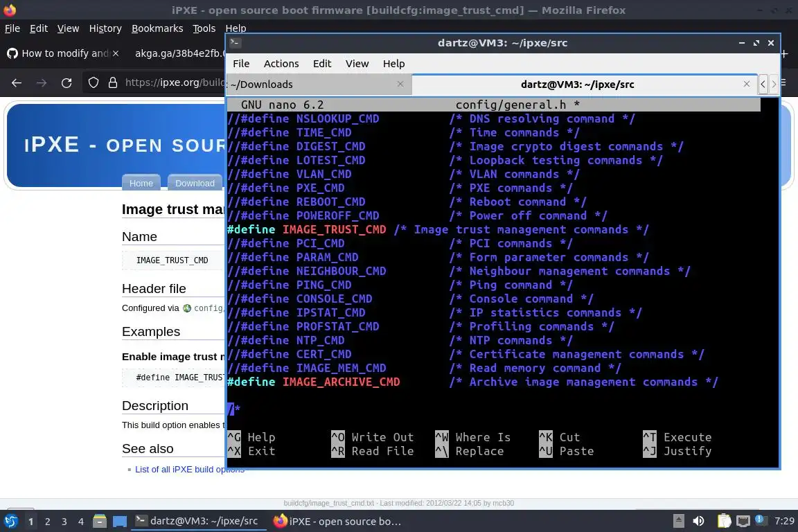Click the 'Description' heading on iPXE page
The width and height of the screenshot is (798, 532).
pyautogui.click(x=155, y=406)
